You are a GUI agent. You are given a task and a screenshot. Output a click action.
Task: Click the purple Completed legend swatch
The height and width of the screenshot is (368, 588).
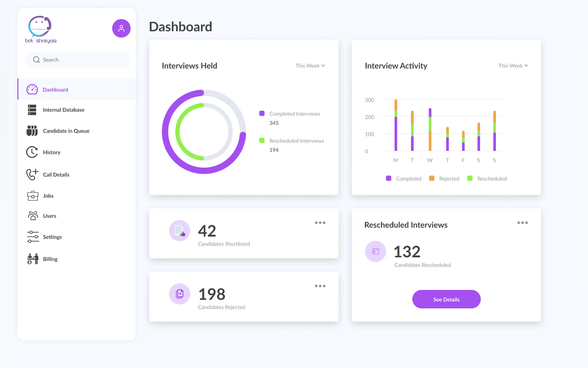click(388, 178)
